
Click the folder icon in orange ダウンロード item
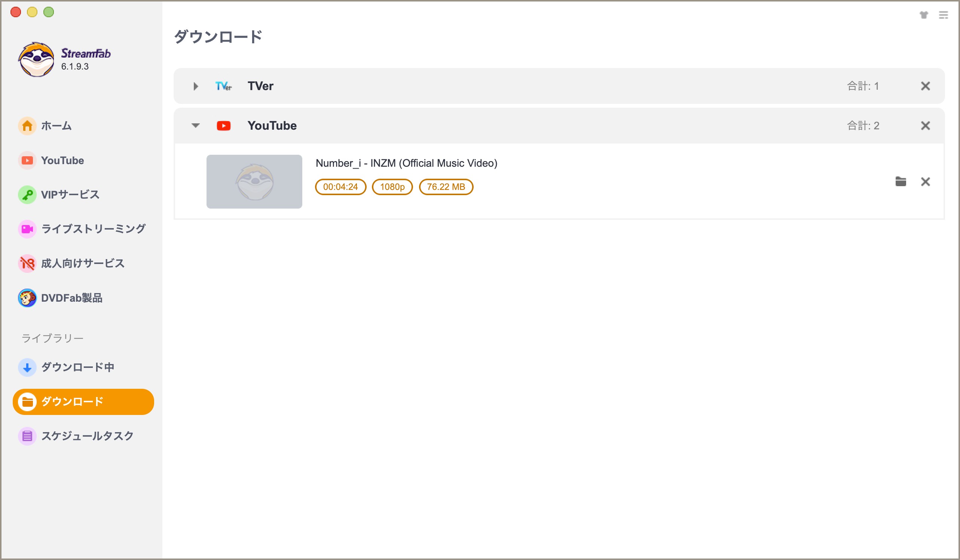[x=27, y=401]
